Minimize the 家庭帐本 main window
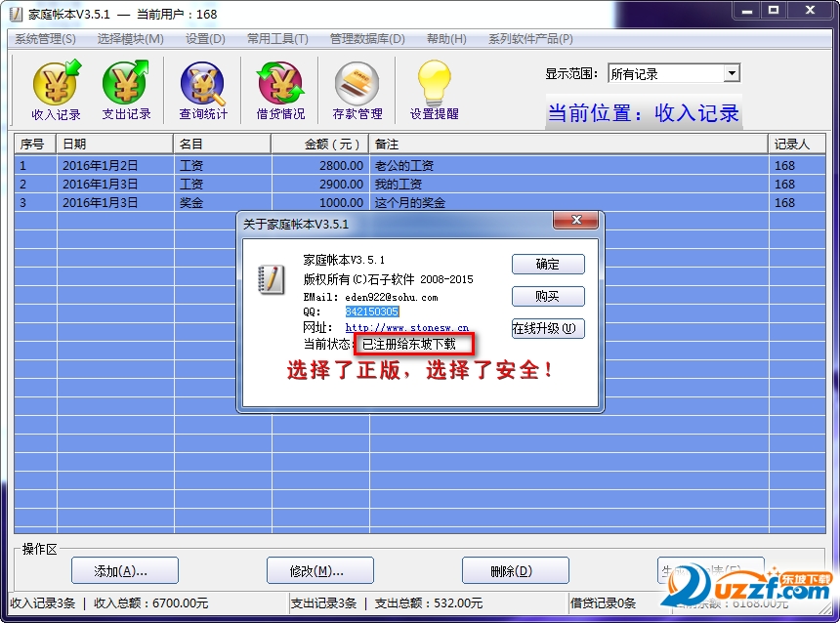This screenshot has width=840, height=623. (x=747, y=11)
